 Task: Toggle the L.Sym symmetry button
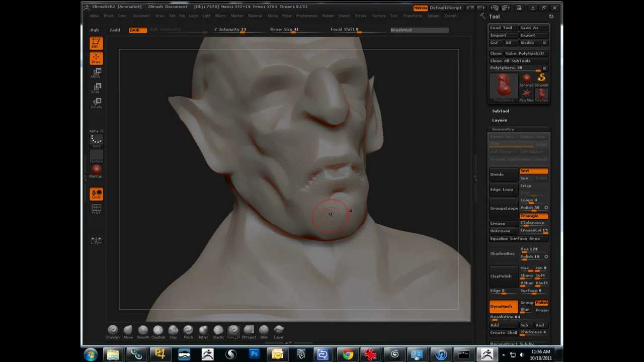click(96, 240)
